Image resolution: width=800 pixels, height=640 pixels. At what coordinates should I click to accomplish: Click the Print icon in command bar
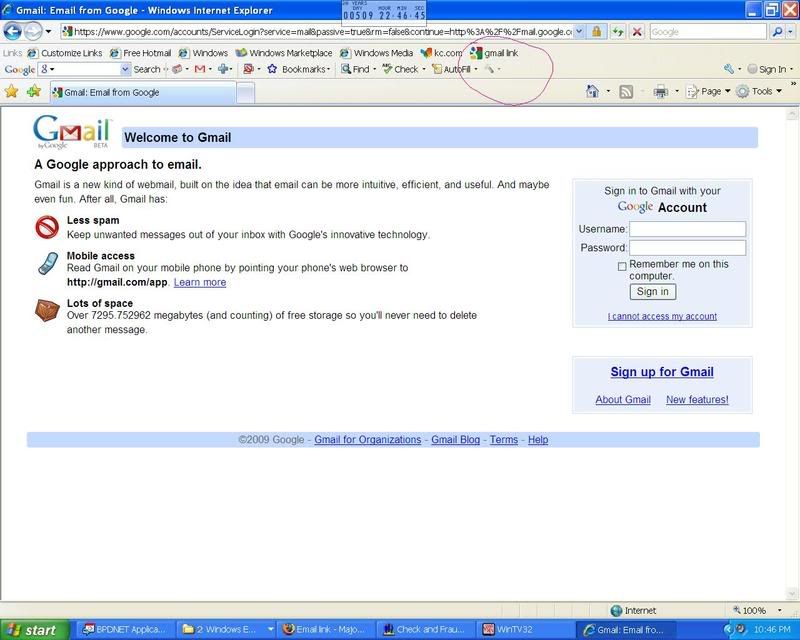coord(660,91)
